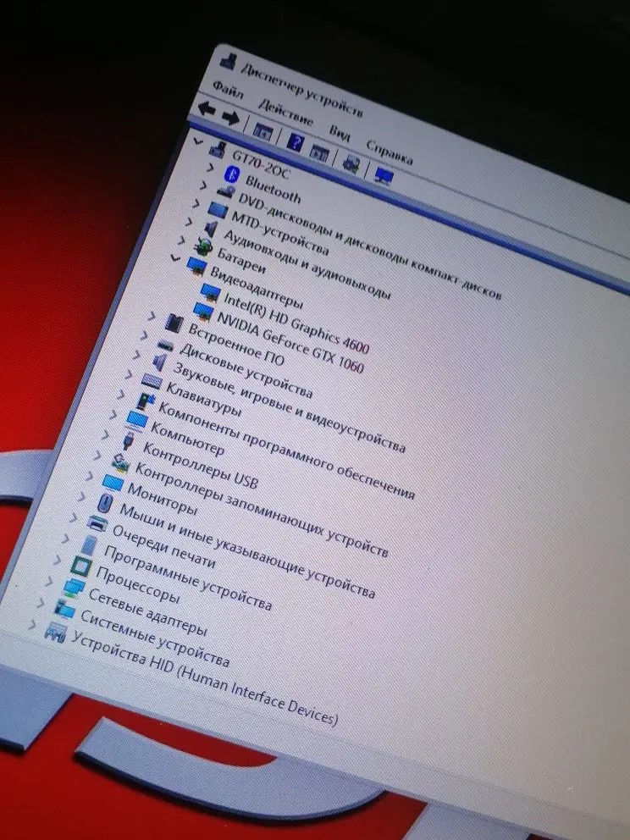Select Устройства HID (Human Interface Devices) label
630x840 pixels.
[205, 677]
